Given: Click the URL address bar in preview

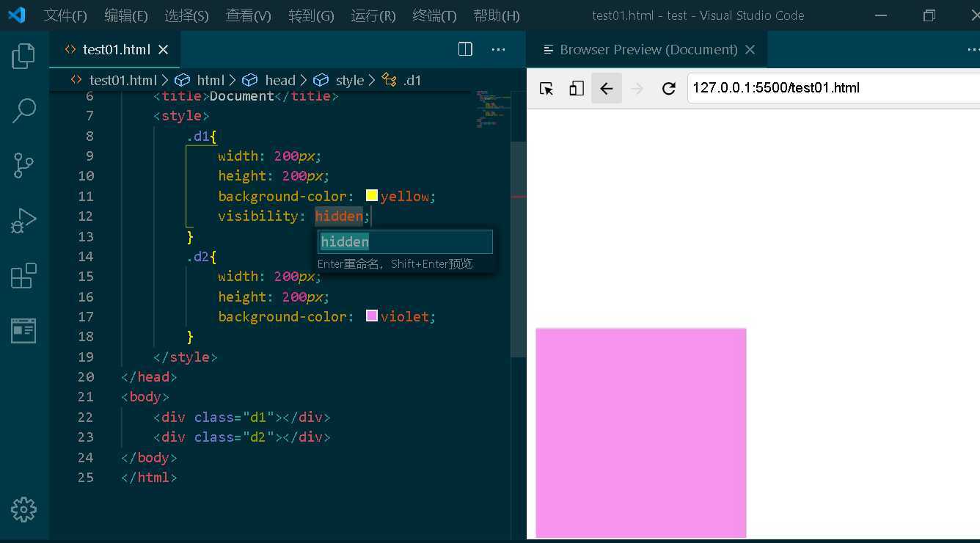Looking at the screenshot, I should (833, 88).
